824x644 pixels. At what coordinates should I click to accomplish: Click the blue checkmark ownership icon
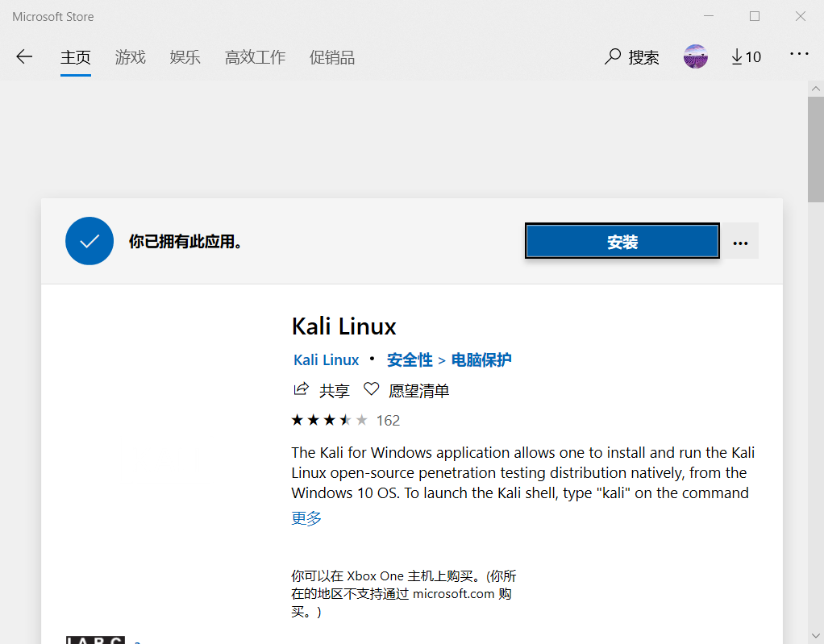coord(89,241)
